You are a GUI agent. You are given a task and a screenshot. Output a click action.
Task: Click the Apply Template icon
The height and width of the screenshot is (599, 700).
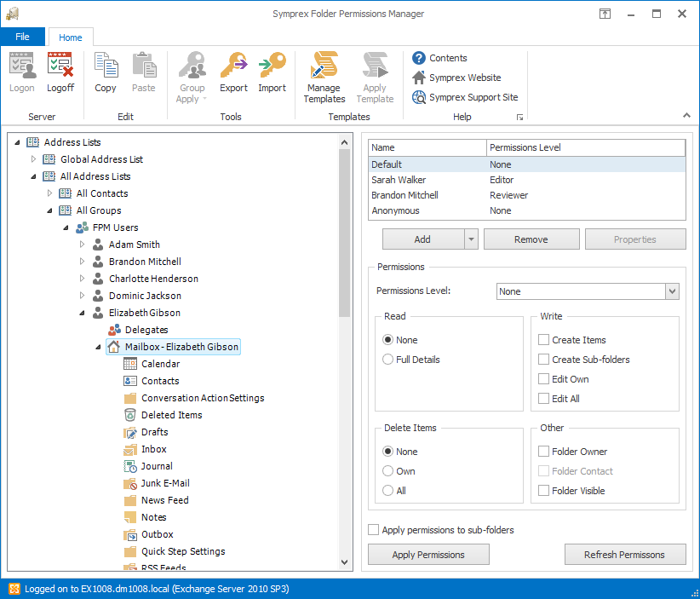click(x=375, y=65)
